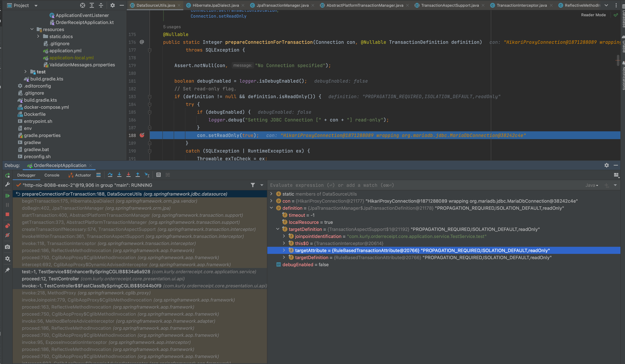Close OrderReceiptApplication debug tab
The height and width of the screenshot is (364, 625).
click(90, 166)
